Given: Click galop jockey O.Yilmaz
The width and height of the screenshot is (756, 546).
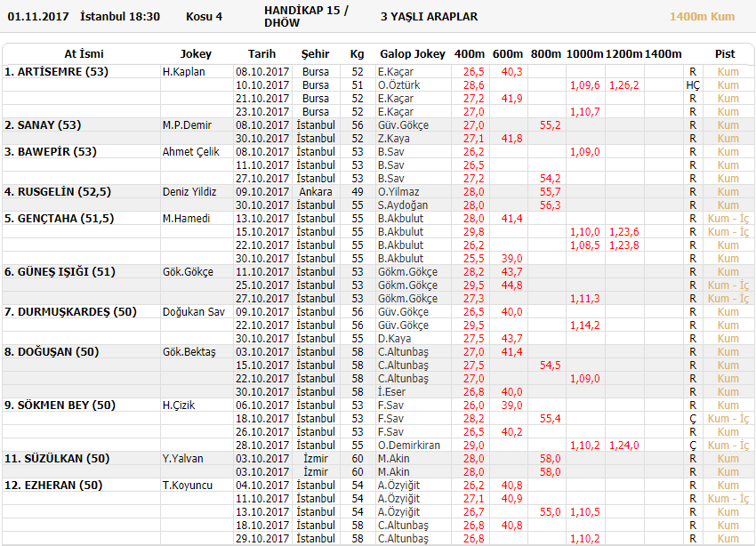Looking at the screenshot, I should click(398, 192).
